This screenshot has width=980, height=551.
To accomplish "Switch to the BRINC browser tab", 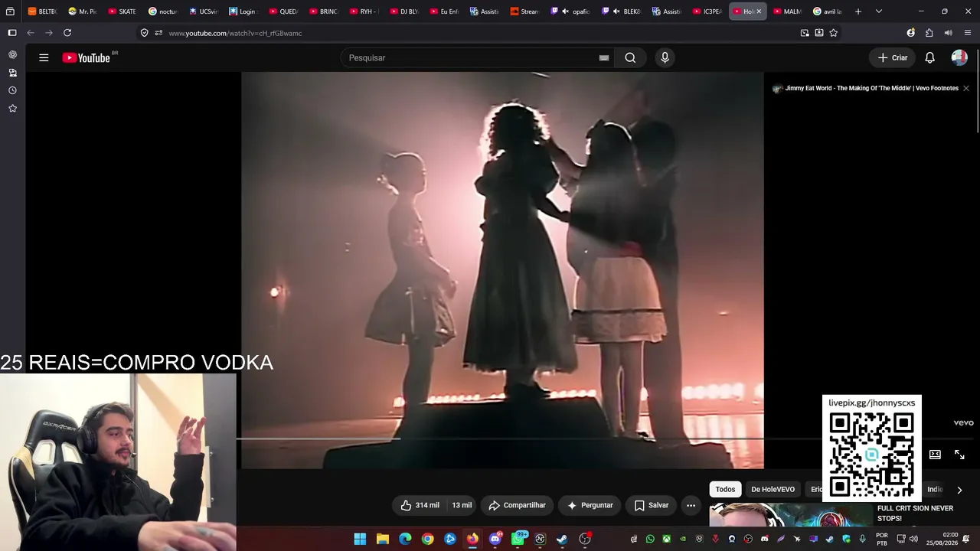I will click(x=324, y=11).
